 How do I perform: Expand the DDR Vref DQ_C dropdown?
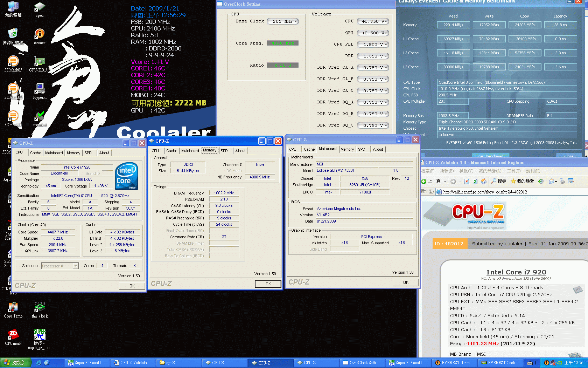click(x=386, y=125)
